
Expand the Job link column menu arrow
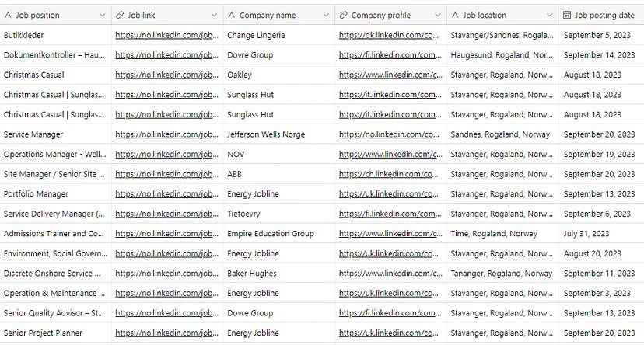[x=215, y=15]
